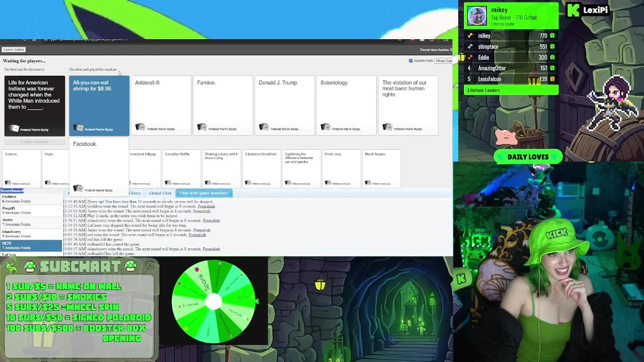
Task: Open the Filters tab
Action: pos(135,193)
